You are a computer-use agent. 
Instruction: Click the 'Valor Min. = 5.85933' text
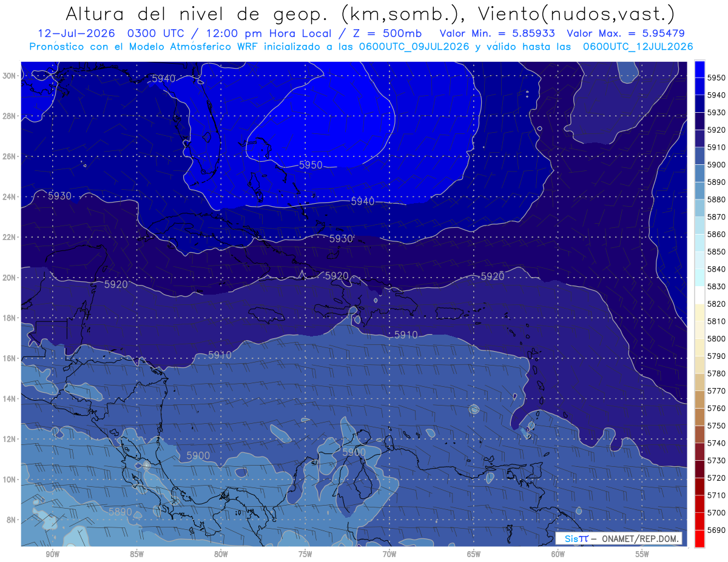coord(498,33)
